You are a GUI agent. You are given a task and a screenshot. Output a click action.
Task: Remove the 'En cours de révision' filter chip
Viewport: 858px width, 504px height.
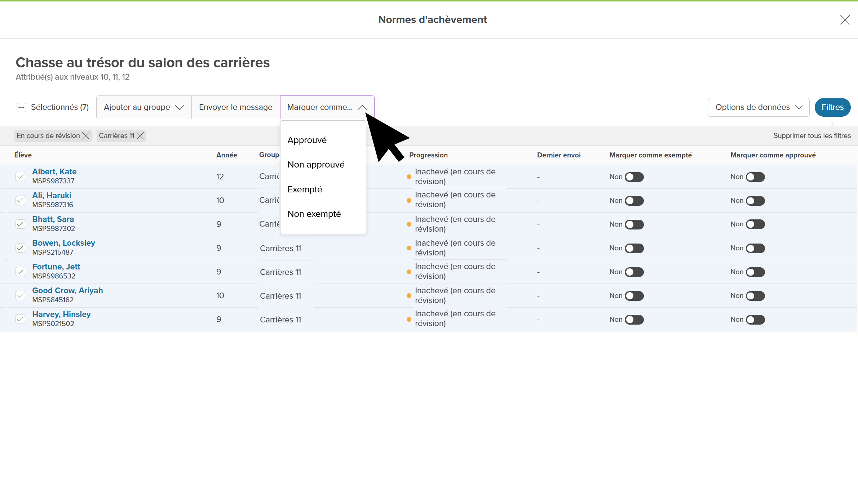86,136
